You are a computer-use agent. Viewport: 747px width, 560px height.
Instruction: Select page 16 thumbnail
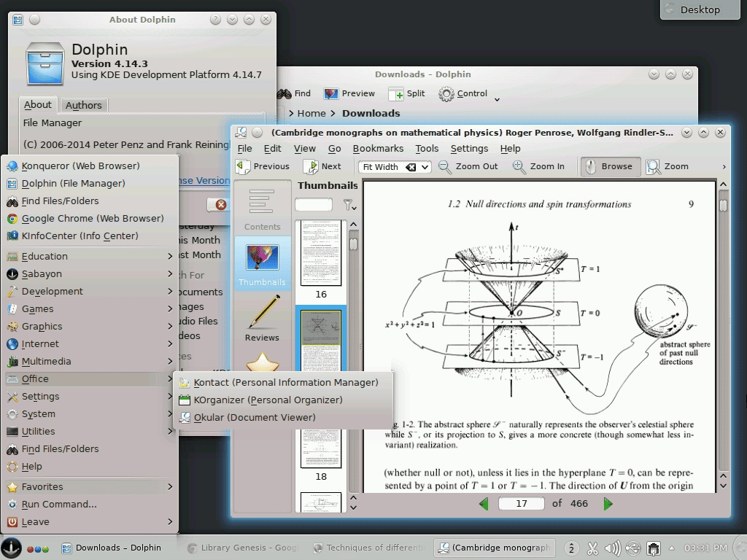[321, 253]
